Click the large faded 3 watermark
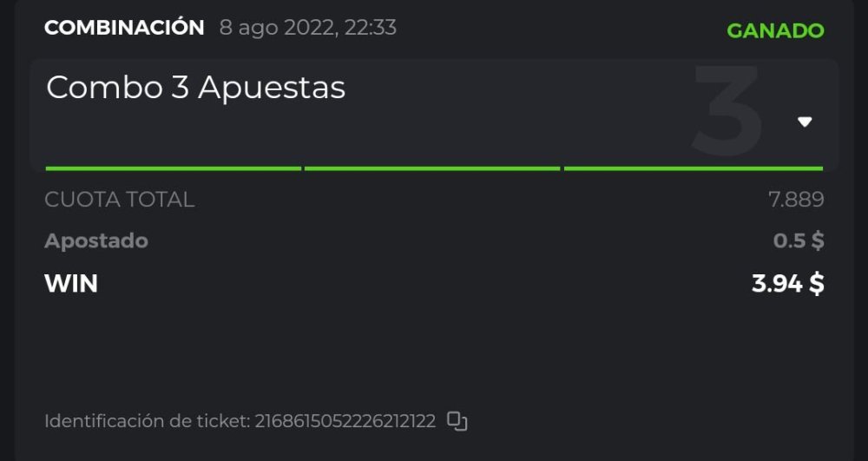Screen dimensions: 868x461 727,113
